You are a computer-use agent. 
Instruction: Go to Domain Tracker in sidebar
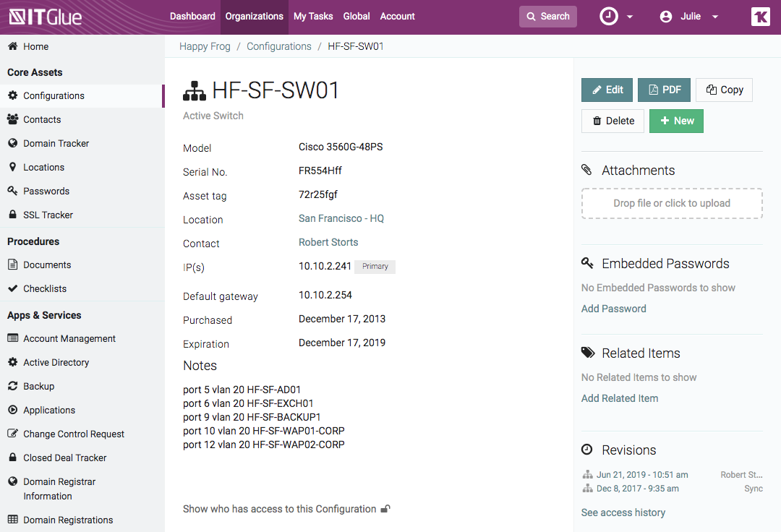point(56,143)
